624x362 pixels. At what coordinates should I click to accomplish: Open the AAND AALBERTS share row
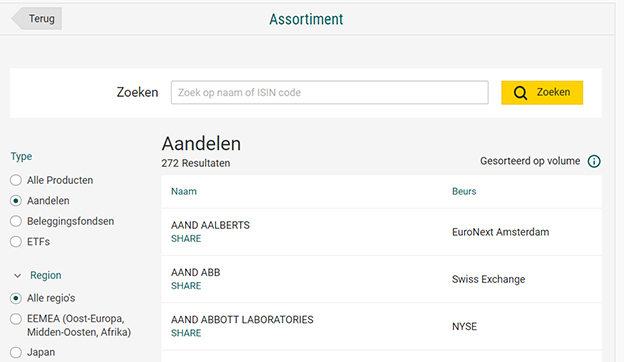click(x=381, y=232)
